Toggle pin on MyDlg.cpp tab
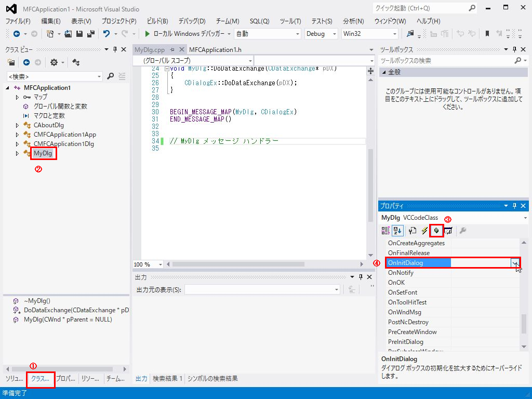Image resolution: width=532 pixels, height=399 pixels. (x=172, y=50)
